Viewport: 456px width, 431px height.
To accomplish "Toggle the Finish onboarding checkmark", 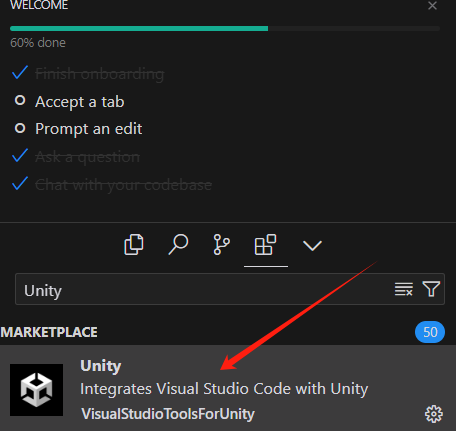I will pos(20,73).
